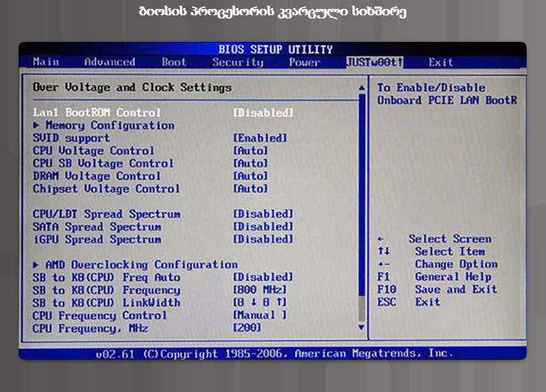Switch to the Advanced tab

coord(110,62)
